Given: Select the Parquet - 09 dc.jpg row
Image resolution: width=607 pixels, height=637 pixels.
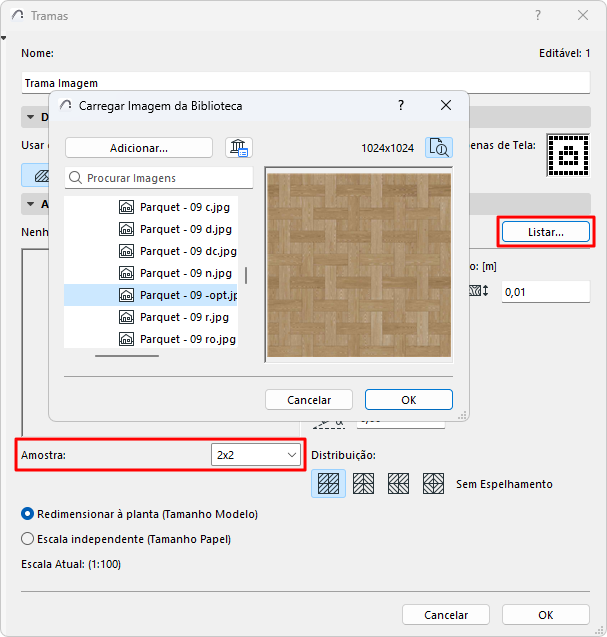Looking at the screenshot, I should 151,251.
